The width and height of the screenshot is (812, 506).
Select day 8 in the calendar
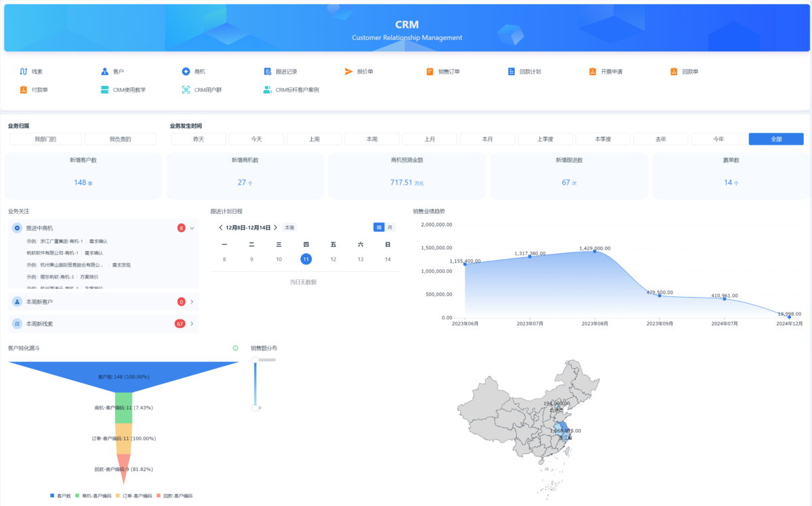pos(224,259)
